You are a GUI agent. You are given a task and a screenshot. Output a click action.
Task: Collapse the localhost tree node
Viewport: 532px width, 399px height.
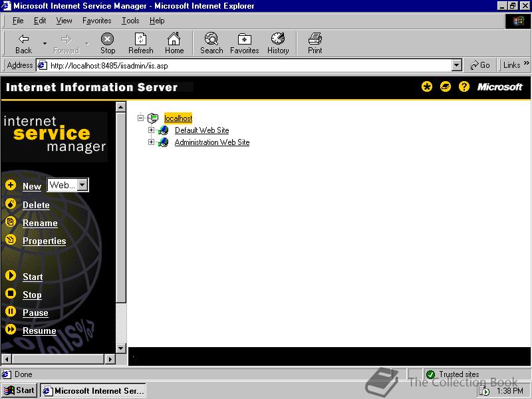pos(140,118)
